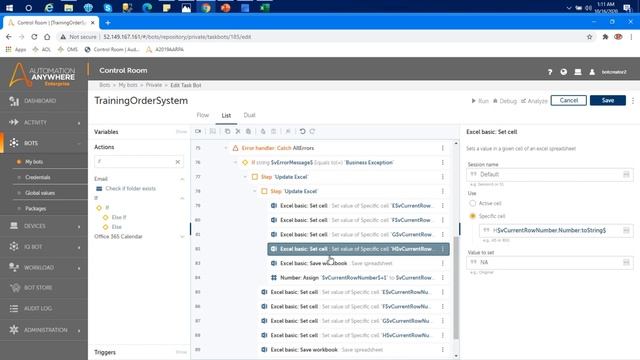Open Packages in sidebar
Image resolution: width=640 pixels, height=360 pixels.
pyautogui.click(x=36, y=209)
